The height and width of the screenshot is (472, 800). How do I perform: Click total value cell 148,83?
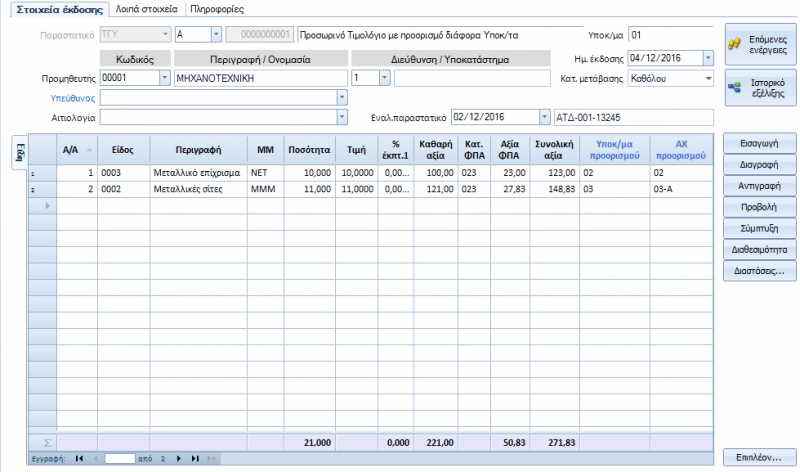click(x=555, y=189)
